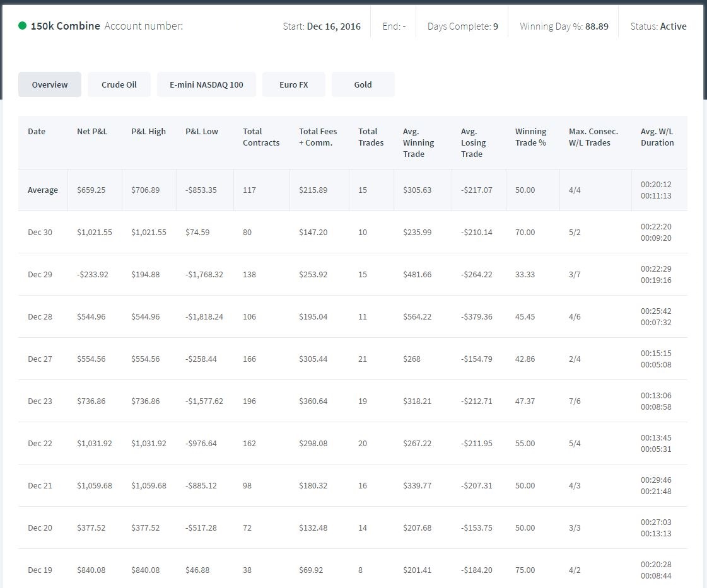Click the Winning Day % 88.89

point(597,26)
